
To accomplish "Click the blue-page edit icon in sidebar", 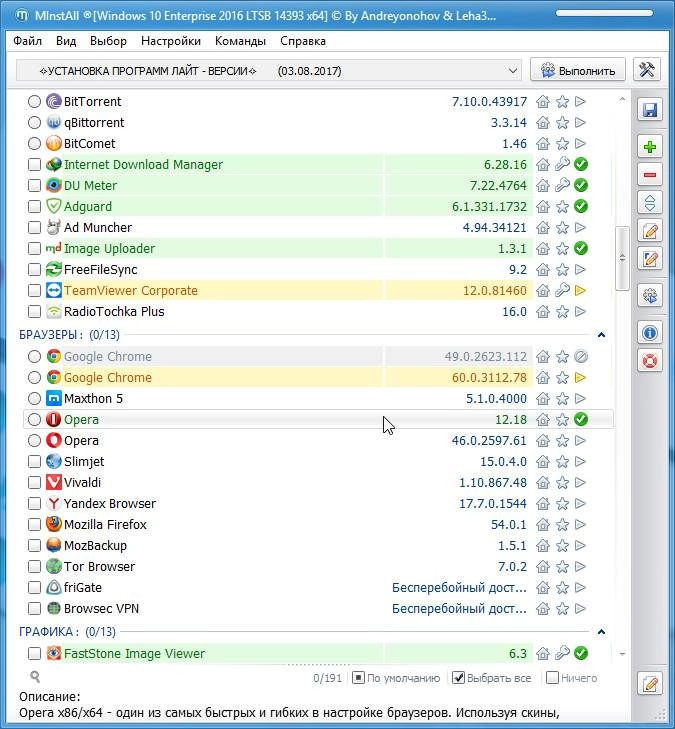I will tap(649, 259).
